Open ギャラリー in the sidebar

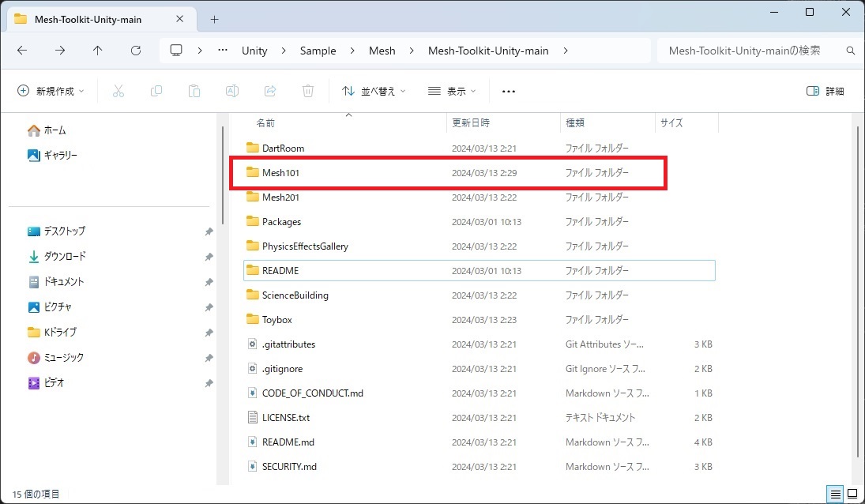pos(53,156)
